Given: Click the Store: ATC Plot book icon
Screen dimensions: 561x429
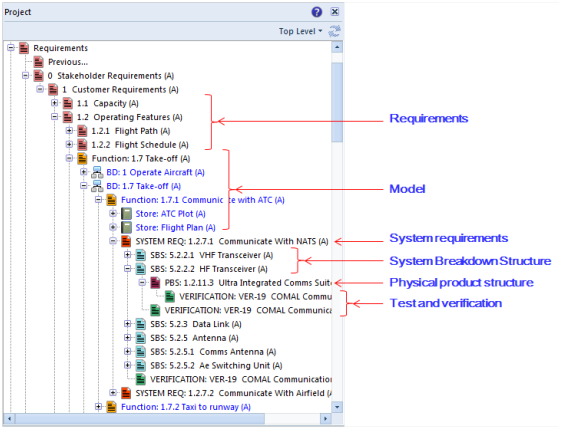Looking at the screenshot, I should click(x=126, y=214).
